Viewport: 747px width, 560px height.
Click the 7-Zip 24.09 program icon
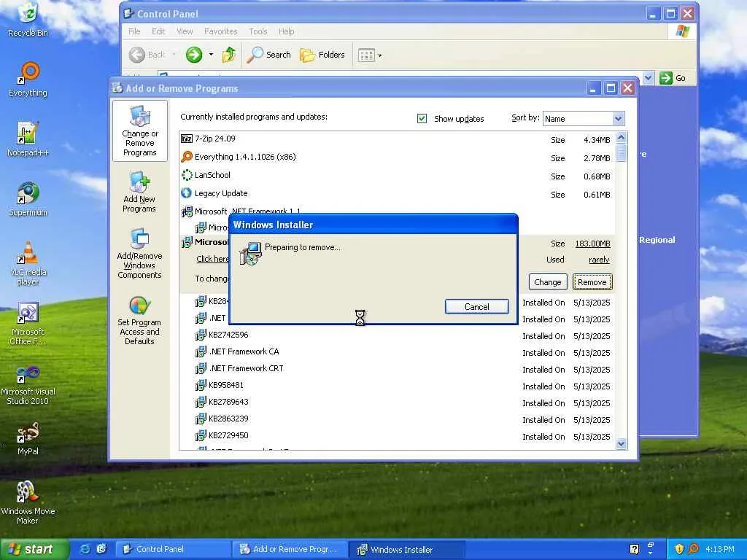tap(186, 139)
